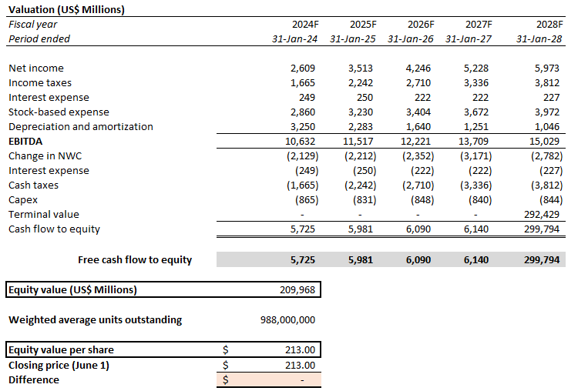The height and width of the screenshot is (391, 588).
Task: Click the 'Cash flow to equity' label
Action: click(54, 229)
